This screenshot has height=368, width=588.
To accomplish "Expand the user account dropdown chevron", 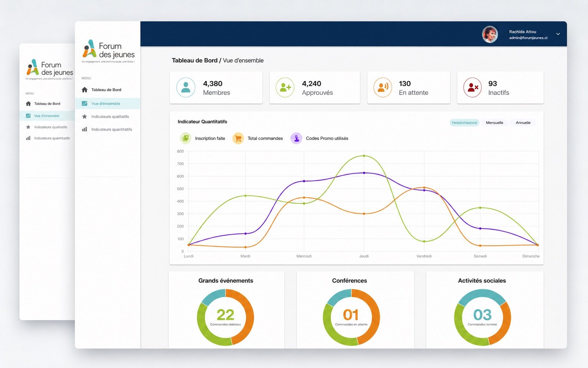I will tap(558, 34).
